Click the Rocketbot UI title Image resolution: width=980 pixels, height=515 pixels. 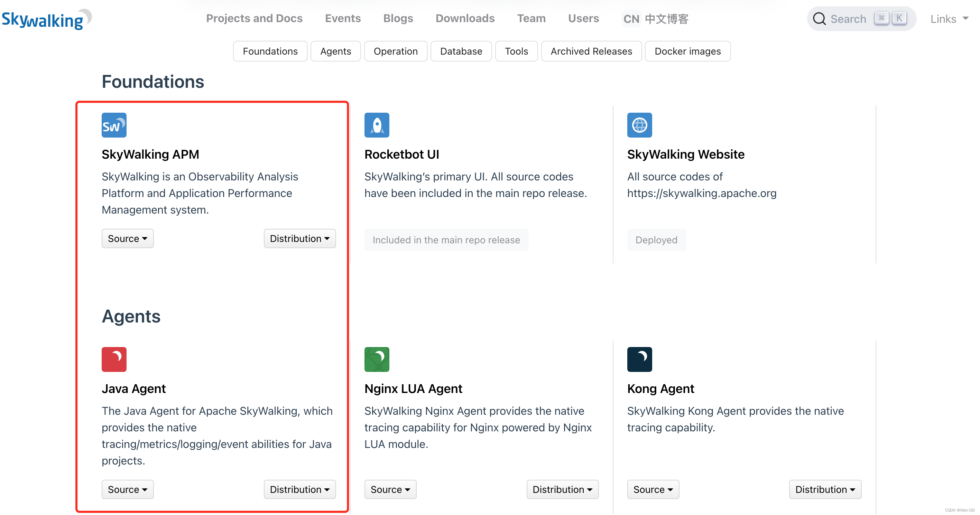(x=402, y=154)
